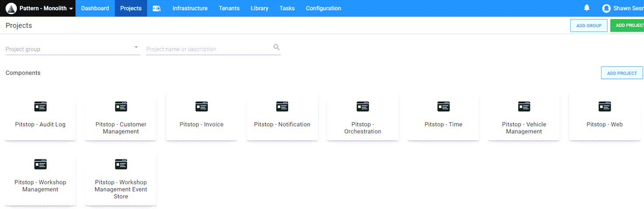Click the Pitstop - Audit Log project icon
644x209 pixels.
click(40, 106)
